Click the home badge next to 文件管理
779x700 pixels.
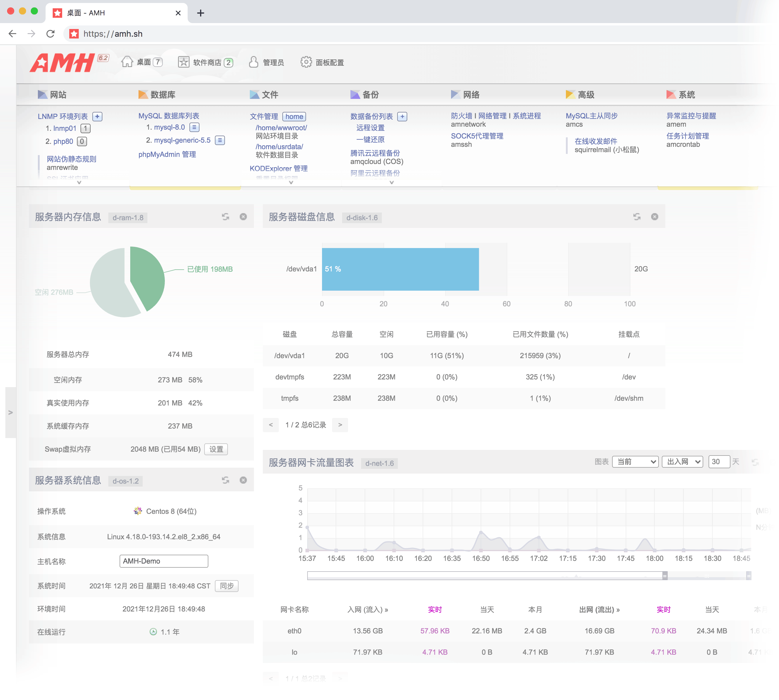click(x=294, y=117)
